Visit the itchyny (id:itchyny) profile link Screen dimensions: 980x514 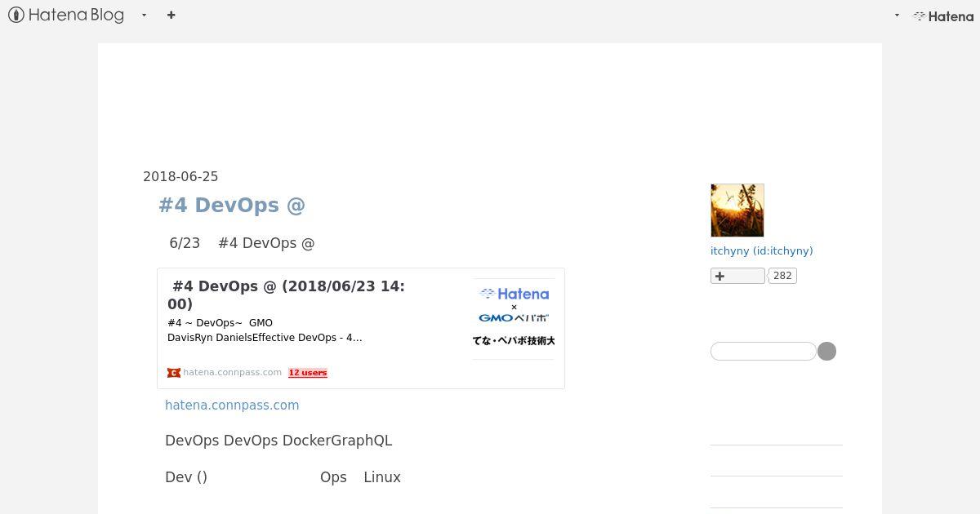tap(761, 250)
